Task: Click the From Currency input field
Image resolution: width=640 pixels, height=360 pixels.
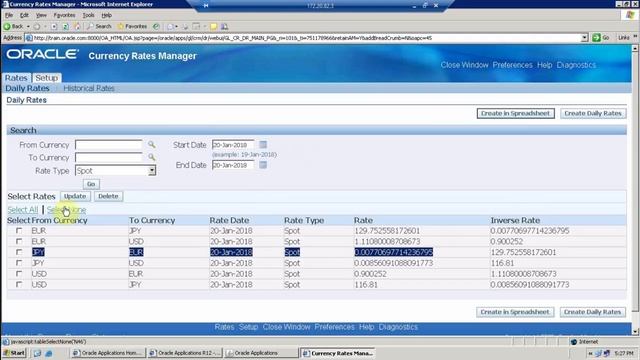Action: click(x=109, y=145)
